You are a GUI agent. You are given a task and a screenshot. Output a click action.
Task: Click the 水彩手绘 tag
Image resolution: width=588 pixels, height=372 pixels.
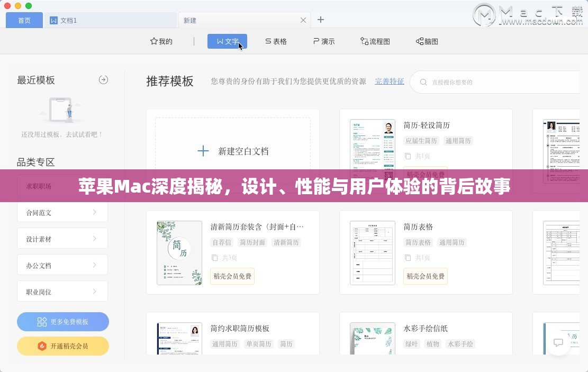point(460,344)
